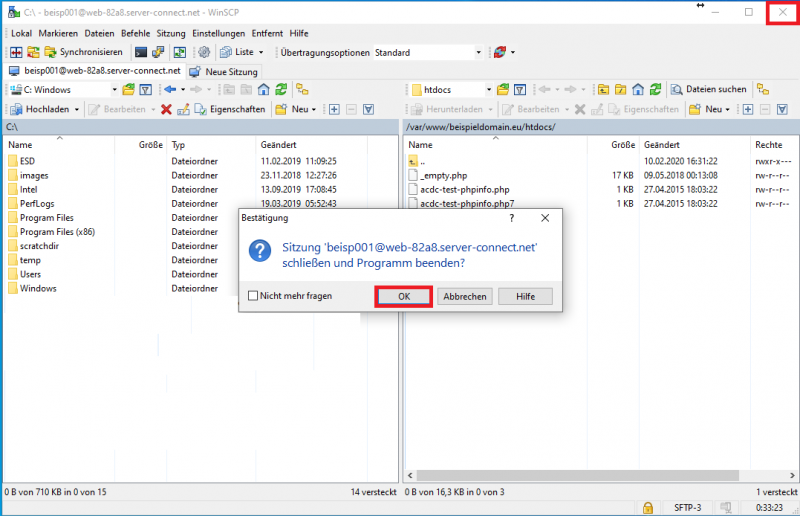Image resolution: width=800 pixels, height=516 pixels.
Task: Select the PerfLogs folder row
Action: pos(37,204)
